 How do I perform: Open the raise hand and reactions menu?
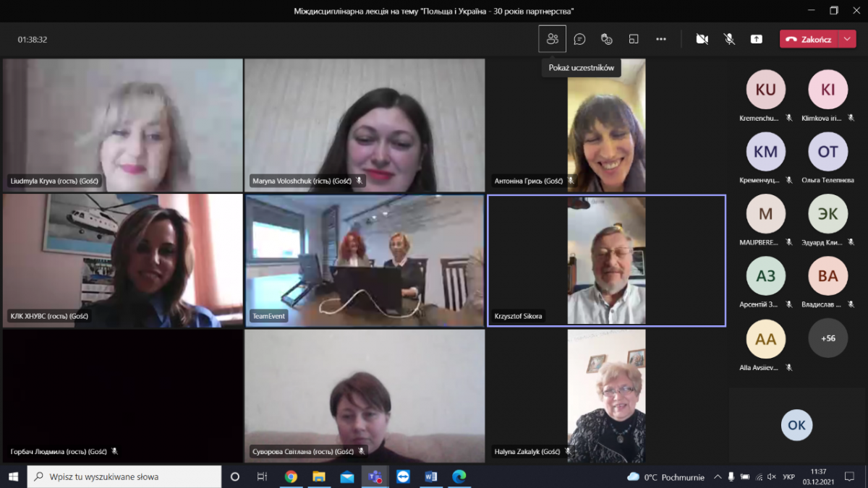pyautogui.click(x=607, y=39)
